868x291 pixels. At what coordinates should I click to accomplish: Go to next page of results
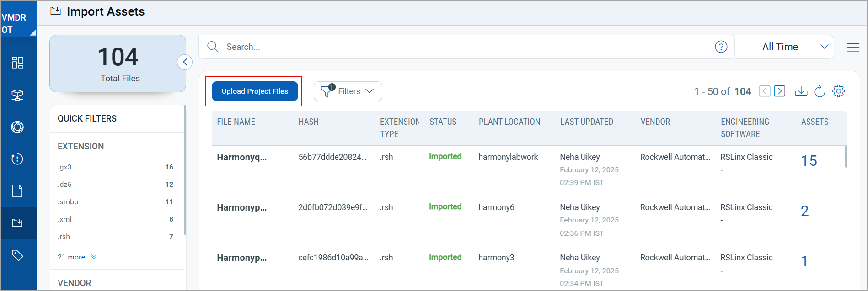click(780, 91)
